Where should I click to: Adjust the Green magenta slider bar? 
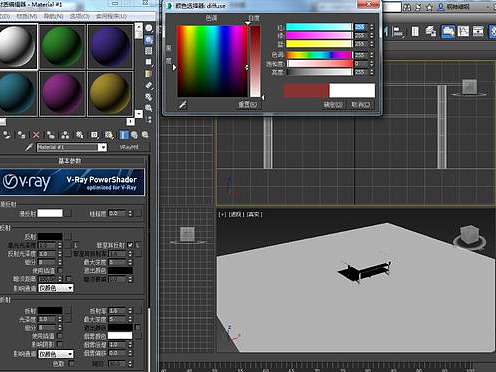(x=319, y=35)
